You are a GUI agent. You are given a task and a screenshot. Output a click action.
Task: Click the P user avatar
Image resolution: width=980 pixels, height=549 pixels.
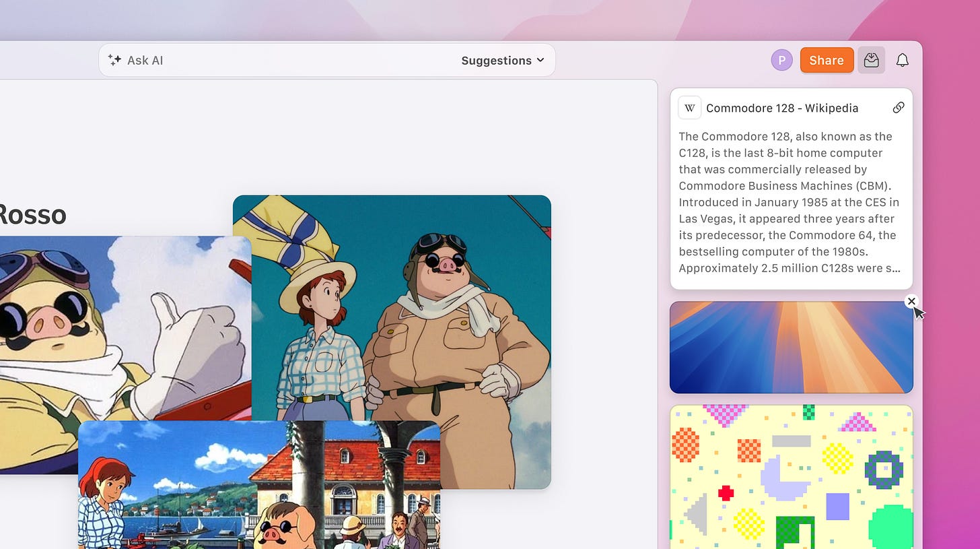tap(781, 60)
